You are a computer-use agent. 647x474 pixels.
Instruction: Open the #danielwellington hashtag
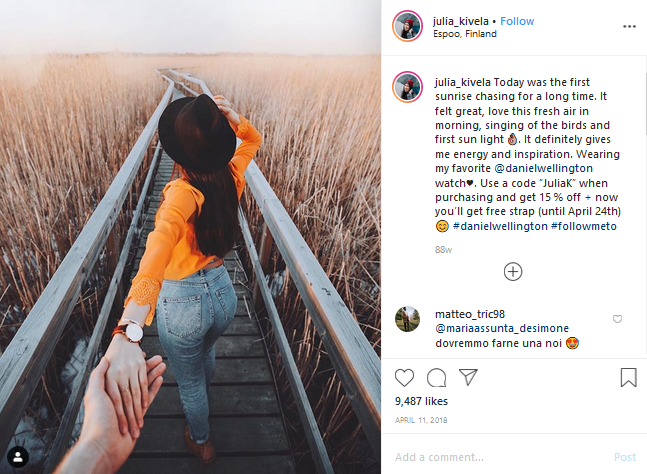tap(500, 226)
